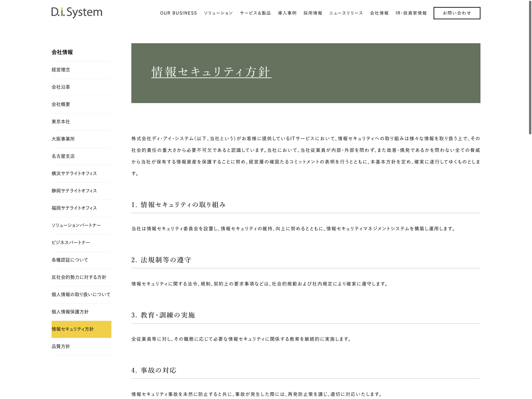This screenshot has width=532, height=399.
Task: Go to 反社会的勢力に対する方針 page
Action: click(x=79, y=277)
